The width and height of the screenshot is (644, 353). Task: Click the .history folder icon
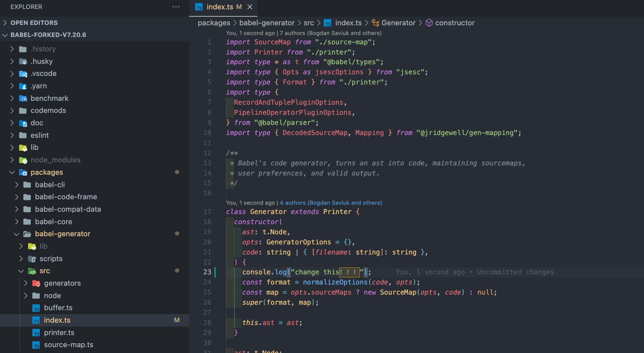pyautogui.click(x=23, y=49)
